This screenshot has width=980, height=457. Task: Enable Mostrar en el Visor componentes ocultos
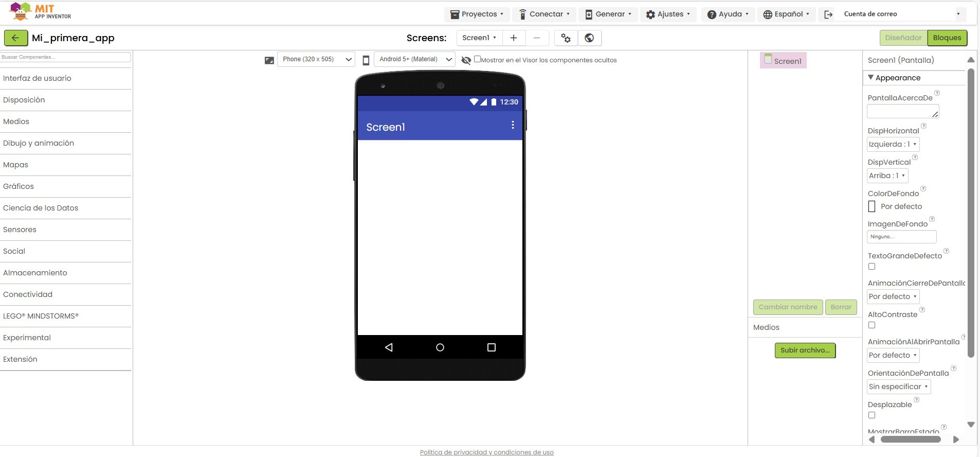[477, 59]
